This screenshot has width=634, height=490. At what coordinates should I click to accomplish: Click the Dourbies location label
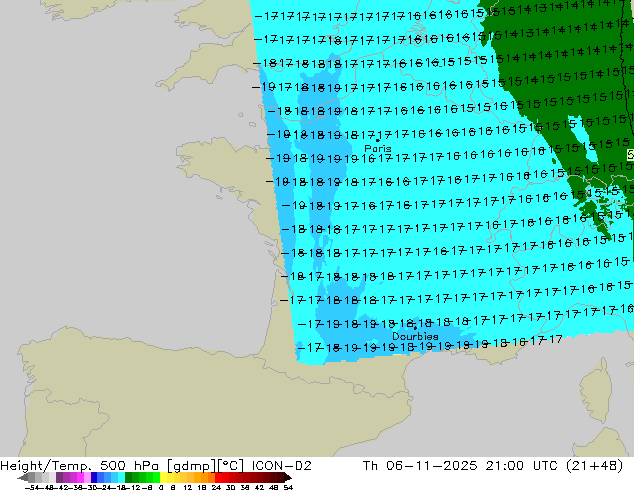pyautogui.click(x=415, y=336)
